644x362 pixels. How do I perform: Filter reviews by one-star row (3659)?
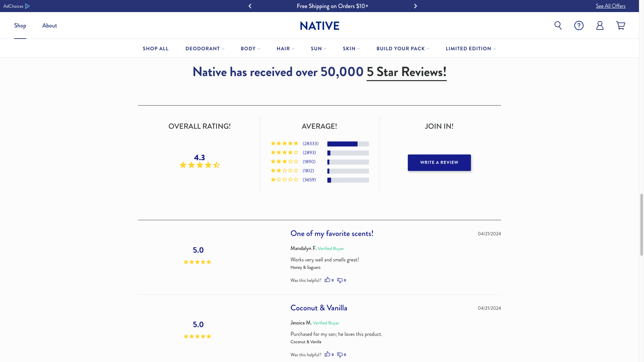coord(320,180)
